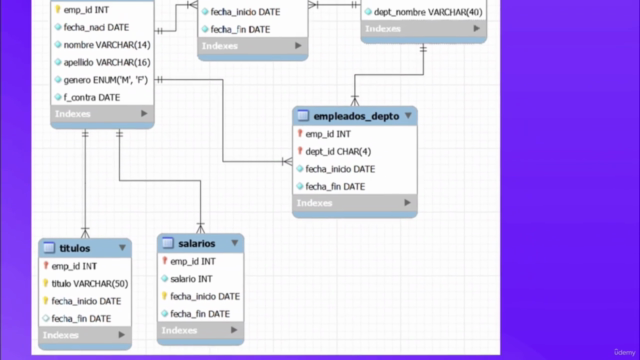640x360 pixels.
Task: Click the empleados_depto table icon
Action: pos(303,116)
